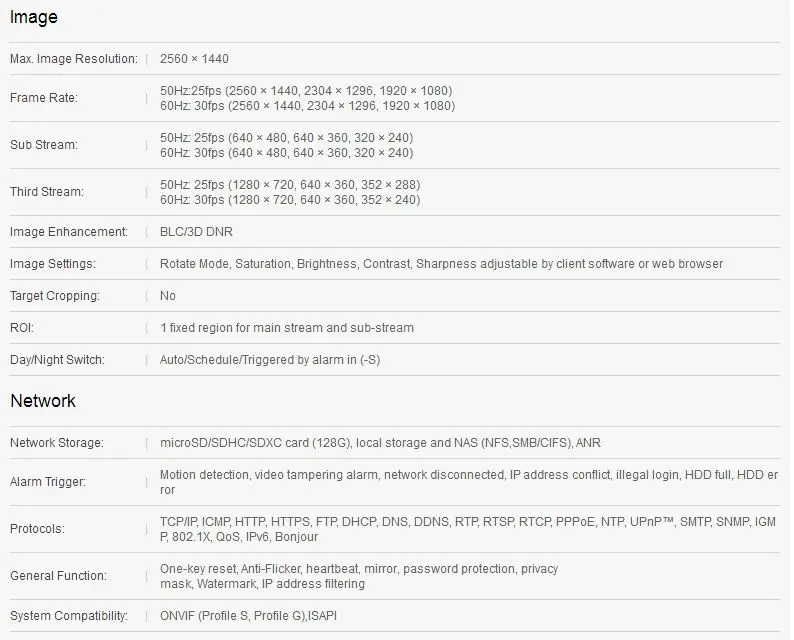The height and width of the screenshot is (640, 794).
Task: Click the ONVIF (Profile S, Profile G),ISAPI text
Action: [x=248, y=616]
